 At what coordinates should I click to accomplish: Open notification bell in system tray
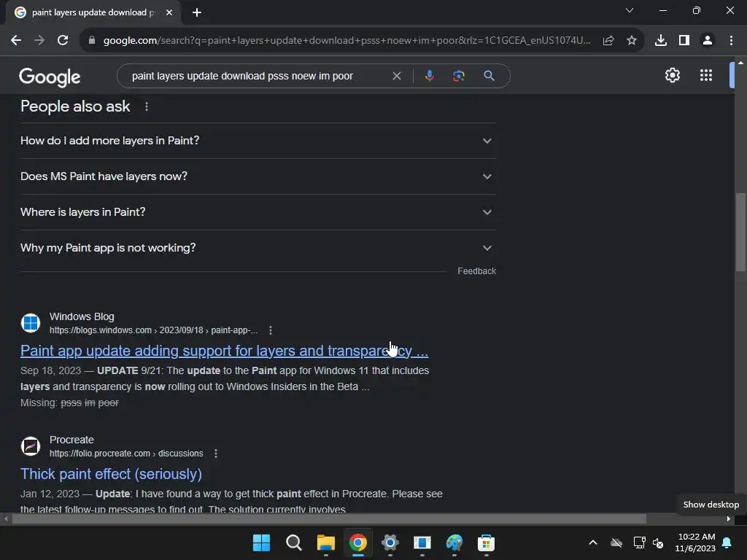pos(727,542)
